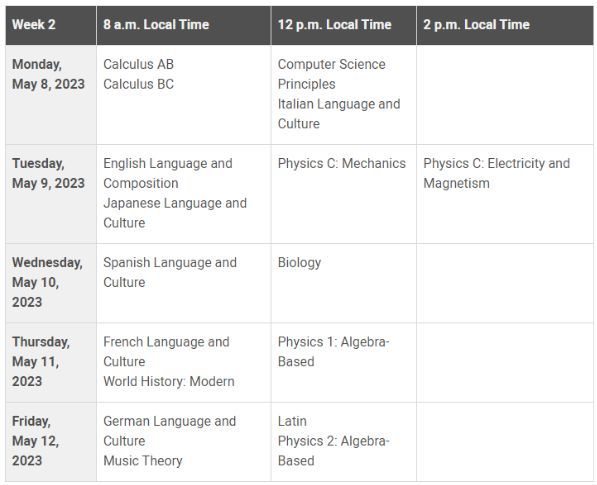Click the Latin exam entry

292,421
